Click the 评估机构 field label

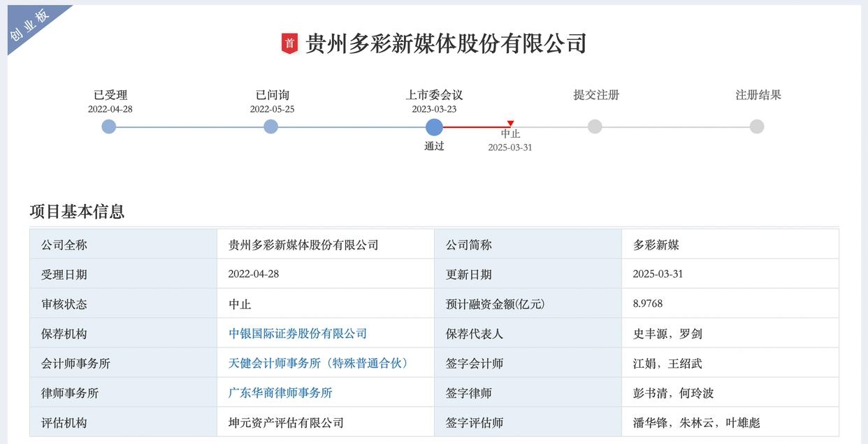coord(64,422)
